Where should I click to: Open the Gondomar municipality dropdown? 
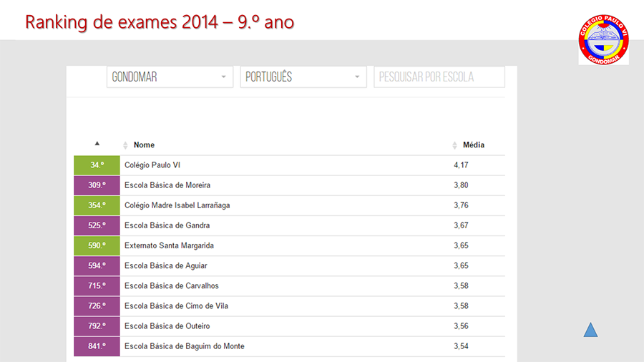[x=170, y=77]
